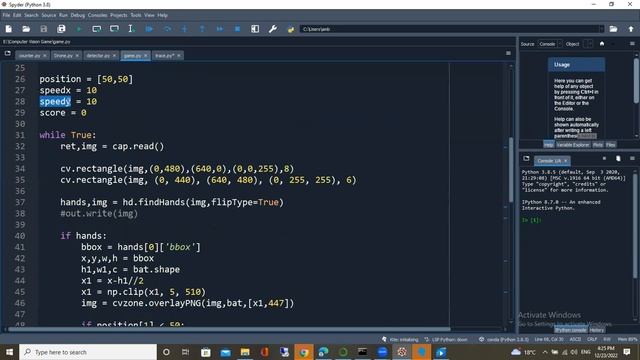Step out of function debugger icon

coord(202,29)
